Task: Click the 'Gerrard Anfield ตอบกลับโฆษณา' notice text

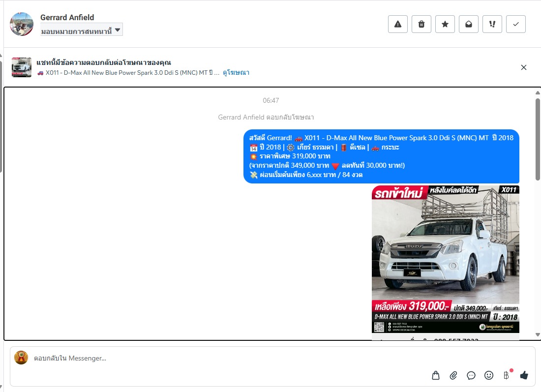Action: [266, 118]
